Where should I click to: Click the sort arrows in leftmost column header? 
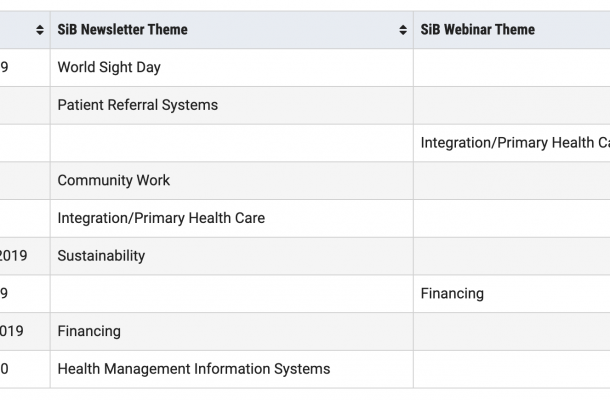pos(40,30)
